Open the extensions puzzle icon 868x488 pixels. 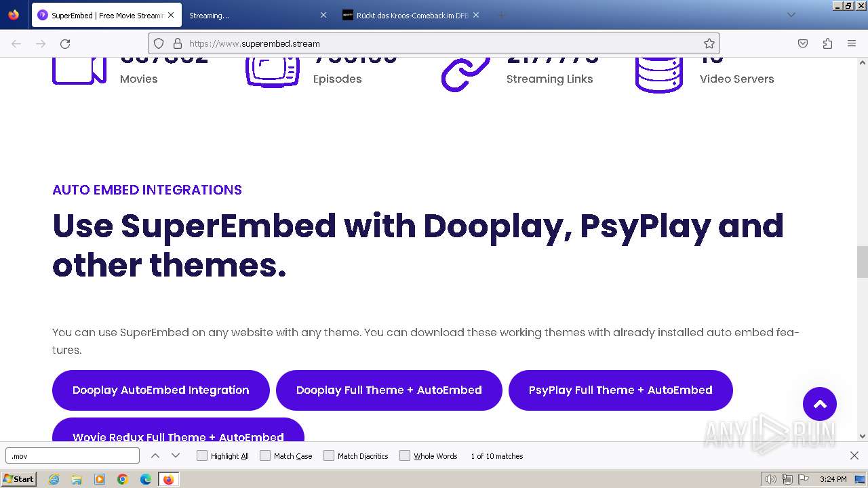827,43
